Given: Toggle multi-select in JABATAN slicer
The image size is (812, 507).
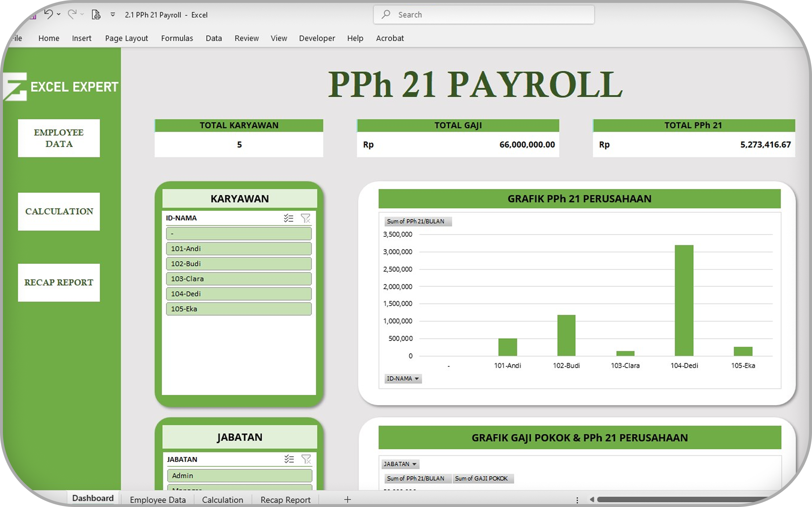Looking at the screenshot, I should pyautogui.click(x=289, y=459).
